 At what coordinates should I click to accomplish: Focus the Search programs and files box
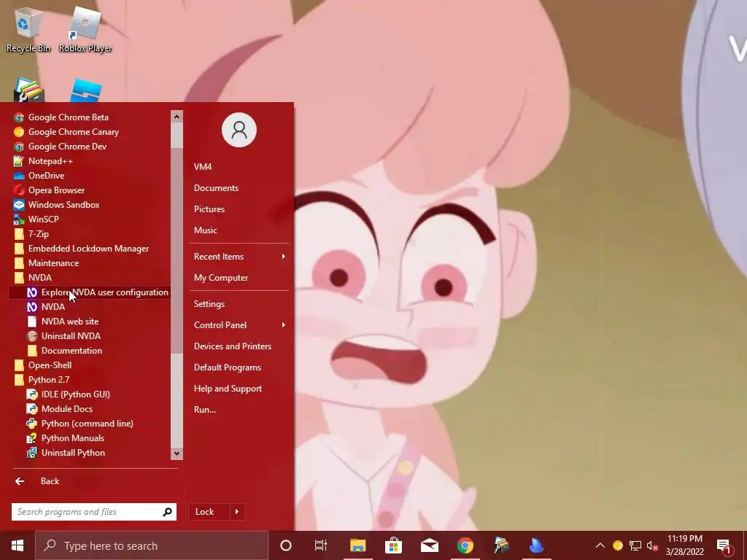click(94, 512)
